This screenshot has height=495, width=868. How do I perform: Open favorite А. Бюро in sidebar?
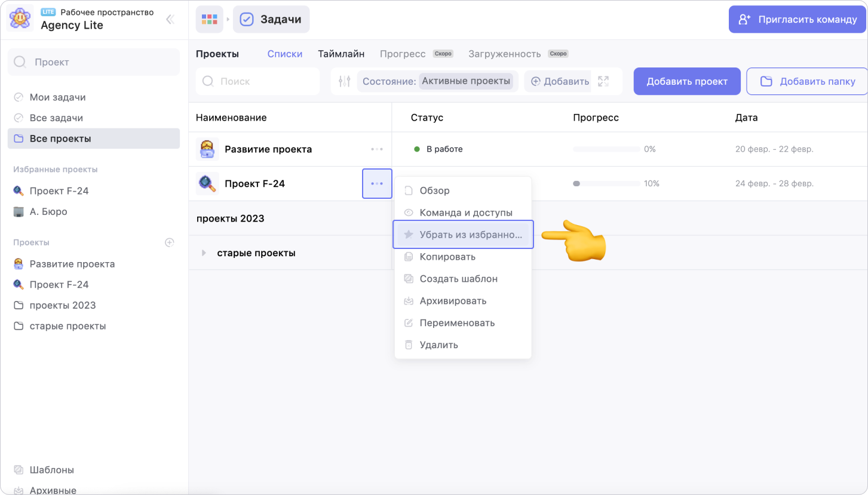(94, 211)
